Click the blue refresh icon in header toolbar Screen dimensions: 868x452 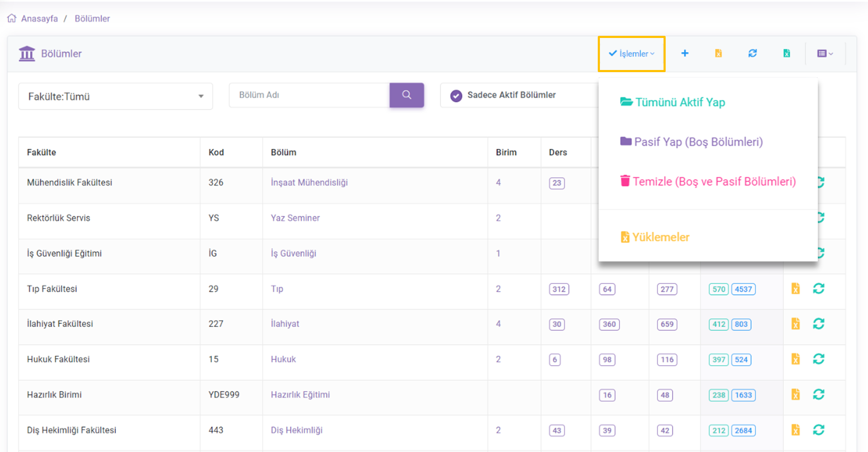coord(752,53)
